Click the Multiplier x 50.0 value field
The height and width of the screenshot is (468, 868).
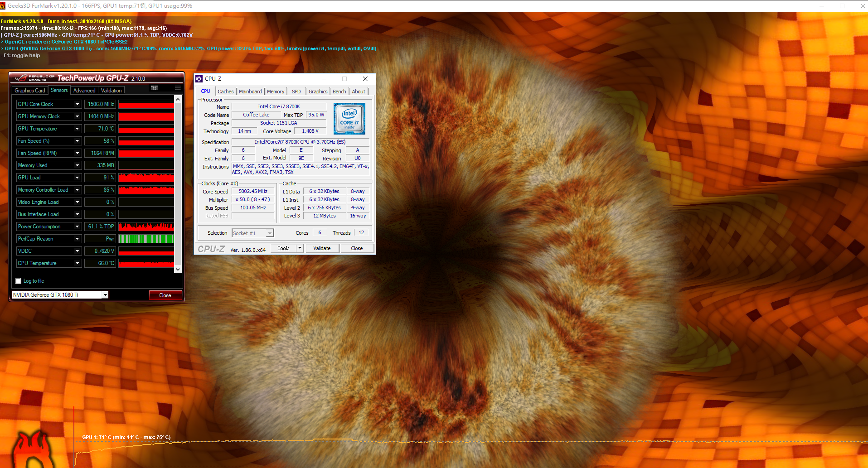tap(253, 200)
